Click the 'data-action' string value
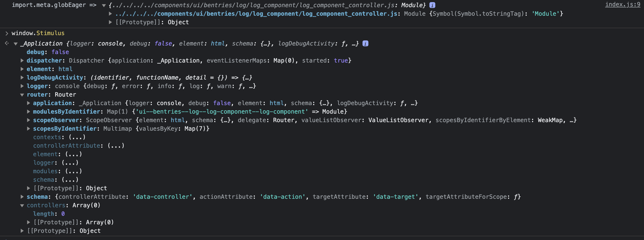Image resolution: width=644 pixels, height=240 pixels. [x=283, y=197]
